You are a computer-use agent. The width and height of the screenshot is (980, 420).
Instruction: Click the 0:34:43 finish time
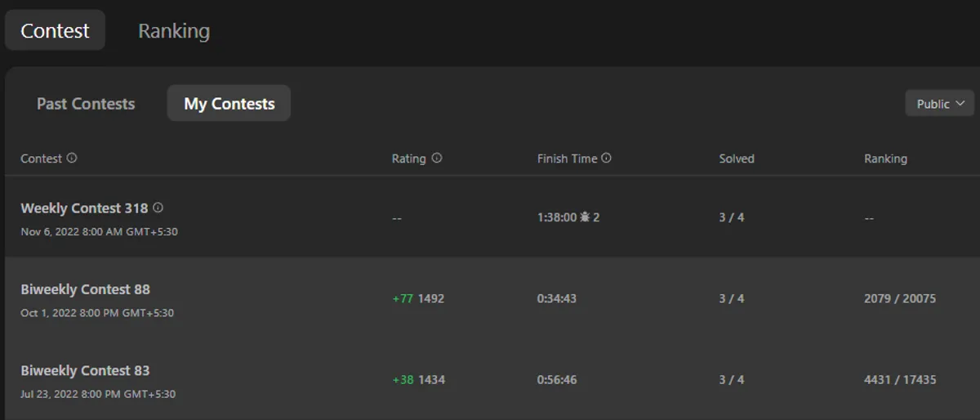(x=556, y=298)
